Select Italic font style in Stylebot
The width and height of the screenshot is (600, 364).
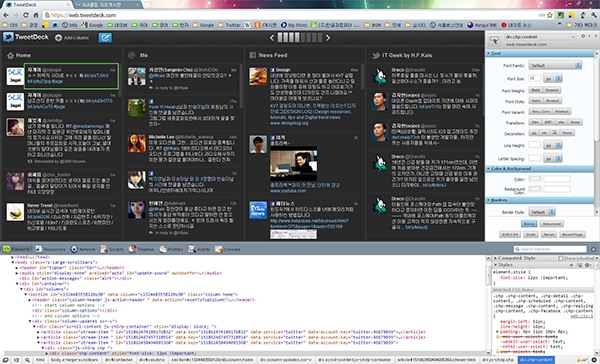(x=536, y=101)
